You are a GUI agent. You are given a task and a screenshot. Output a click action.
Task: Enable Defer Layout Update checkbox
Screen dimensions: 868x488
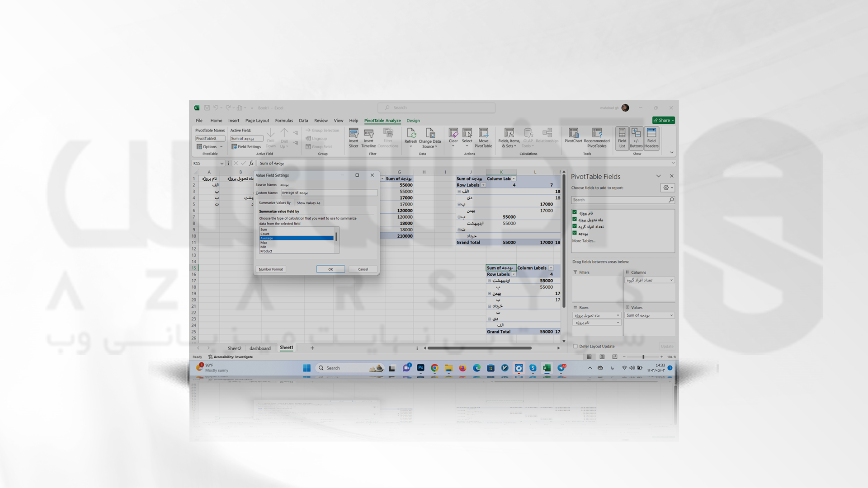[x=575, y=347]
